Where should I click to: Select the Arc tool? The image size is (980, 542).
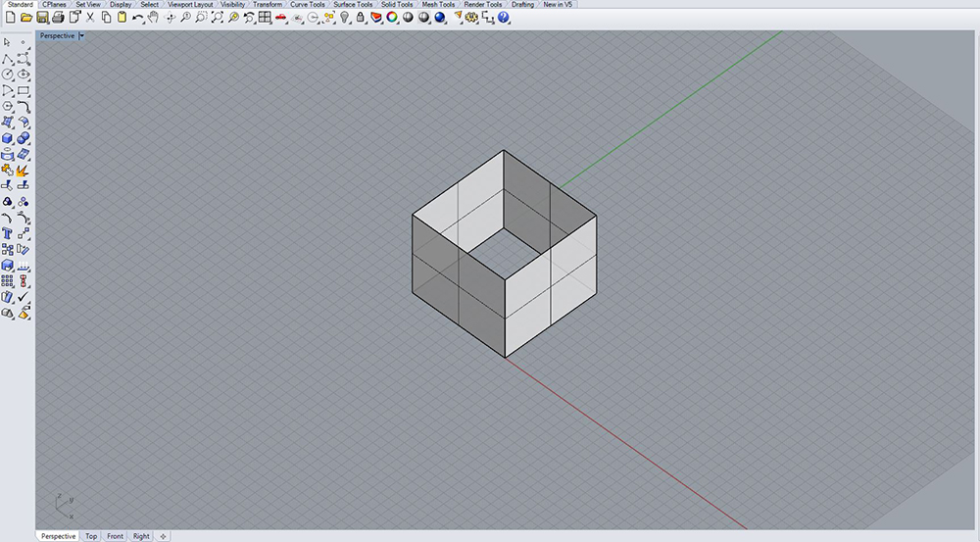coord(7,90)
